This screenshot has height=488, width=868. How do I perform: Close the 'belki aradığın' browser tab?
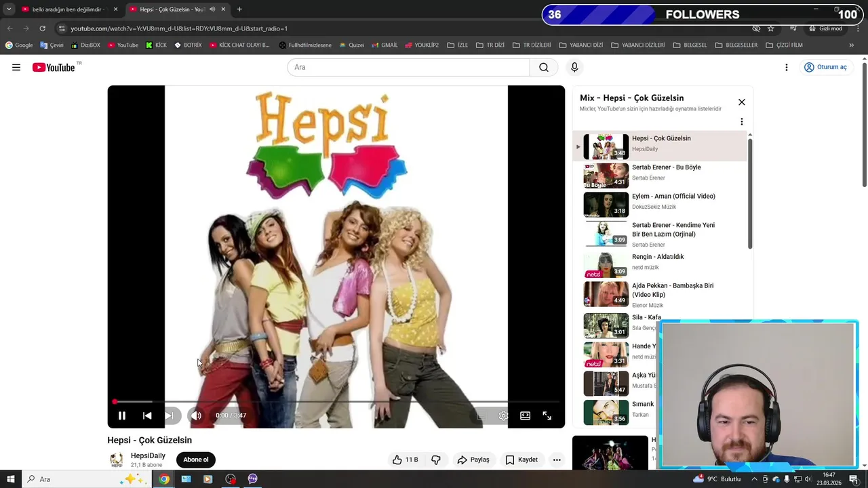tap(115, 9)
